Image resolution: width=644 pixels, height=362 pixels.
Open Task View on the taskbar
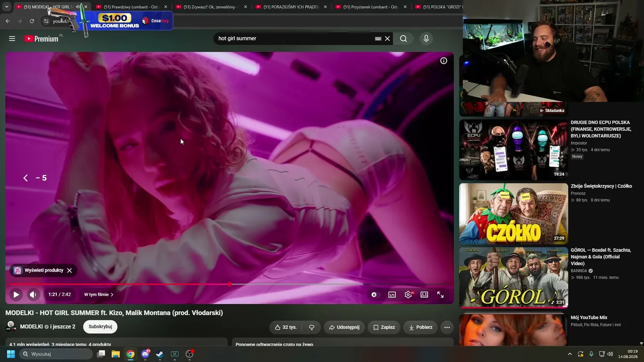pos(101,354)
